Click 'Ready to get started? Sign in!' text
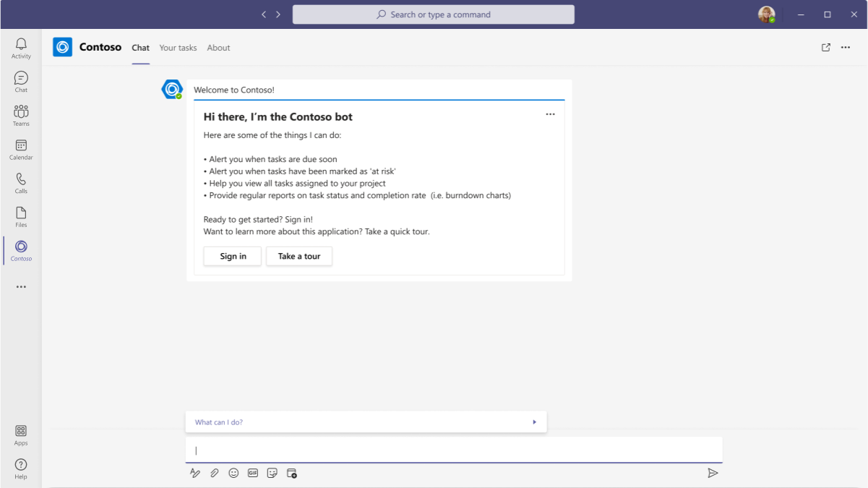This screenshot has height=488, width=868. [x=258, y=220]
